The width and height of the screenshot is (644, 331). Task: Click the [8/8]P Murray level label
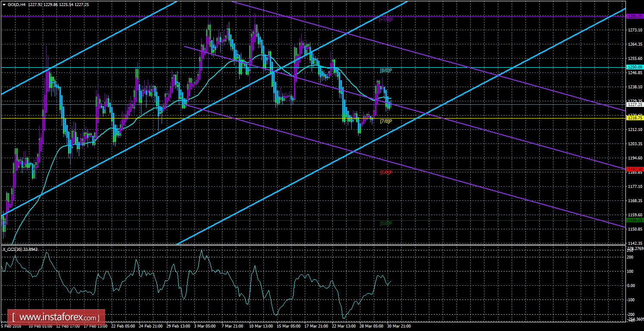(386, 70)
